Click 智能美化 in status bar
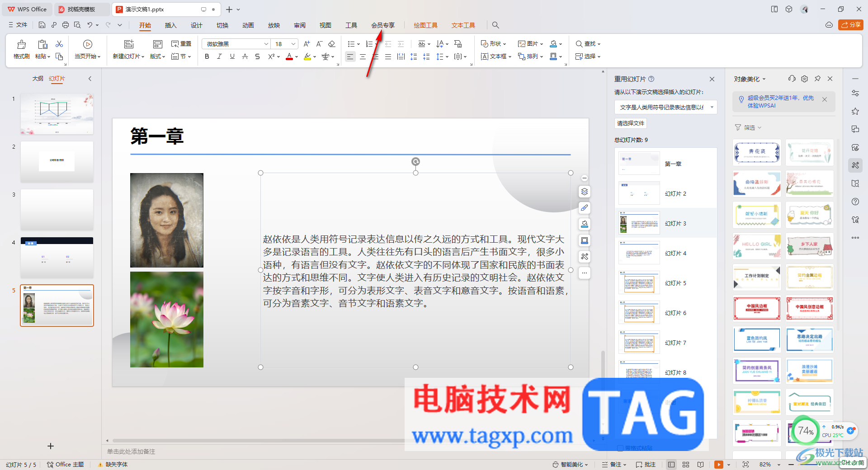868x470 pixels. pyautogui.click(x=570, y=464)
